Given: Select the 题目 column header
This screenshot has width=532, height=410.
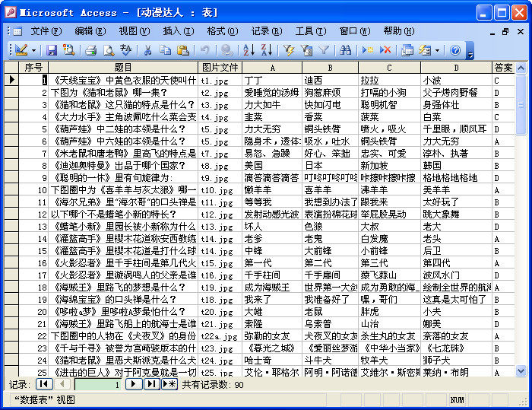Looking at the screenshot, I should pyautogui.click(x=123, y=68).
